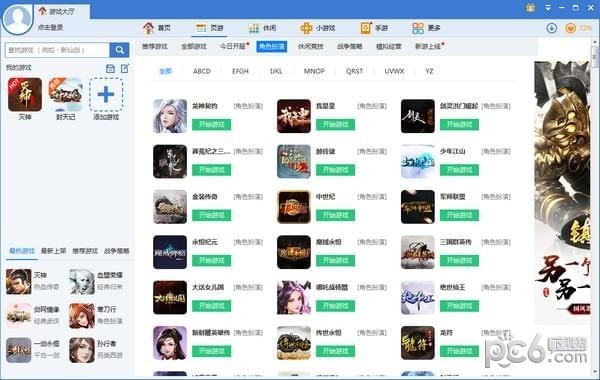Click 开始游戏 for 龙神契约
Viewport: 600px width, 380px height.
211,124
